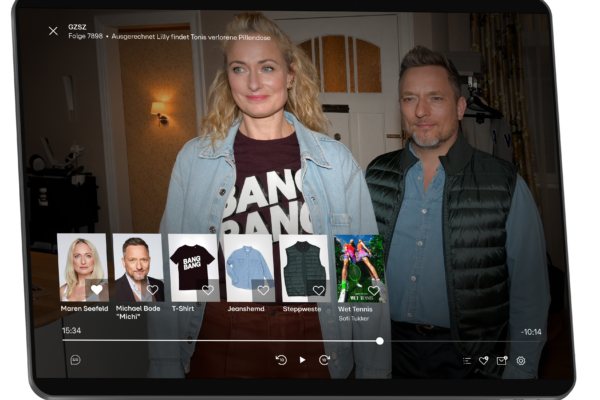Click the cast screen icon

point(502,360)
